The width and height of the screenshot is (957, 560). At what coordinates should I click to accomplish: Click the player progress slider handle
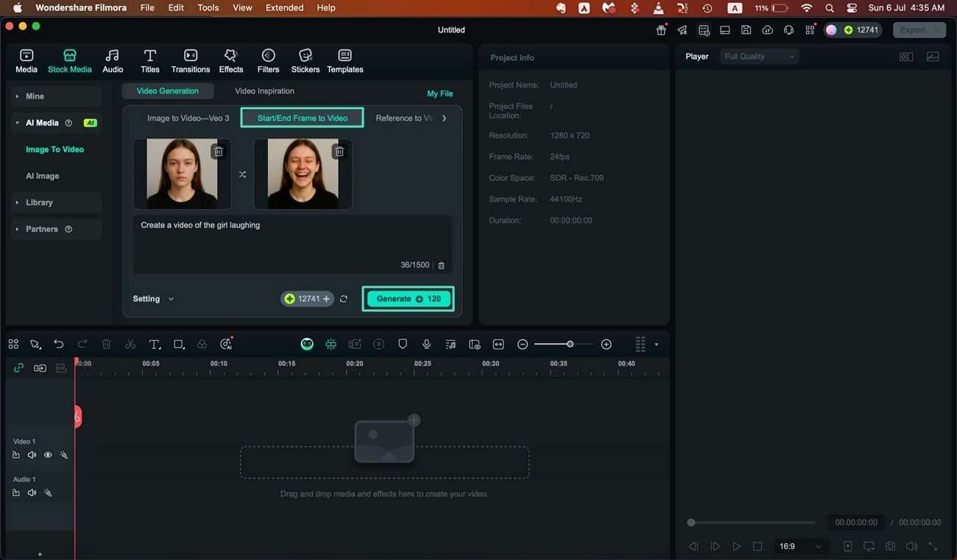pos(691,522)
